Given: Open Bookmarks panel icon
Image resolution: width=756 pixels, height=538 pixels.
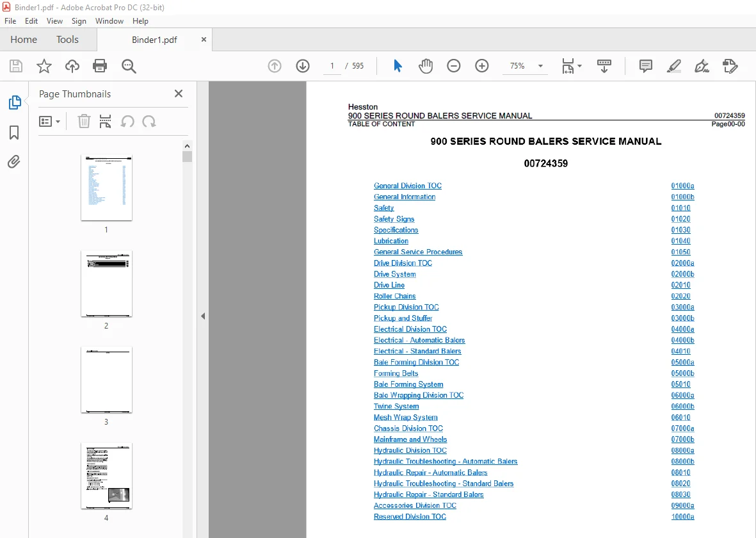Looking at the screenshot, I should [x=14, y=133].
